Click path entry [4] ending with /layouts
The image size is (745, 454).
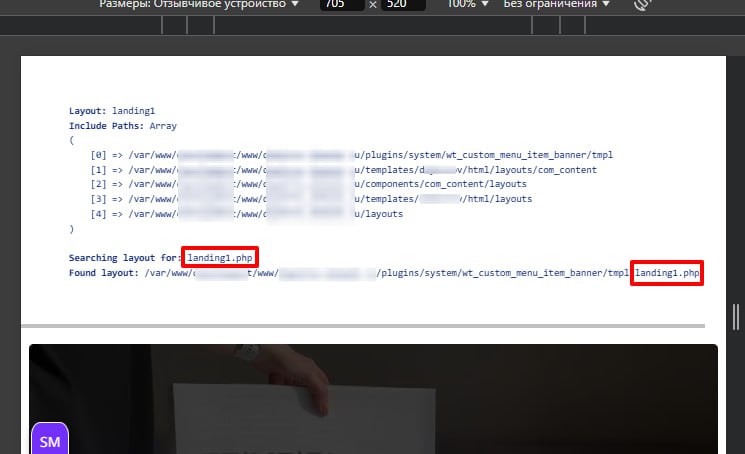[x=247, y=214]
